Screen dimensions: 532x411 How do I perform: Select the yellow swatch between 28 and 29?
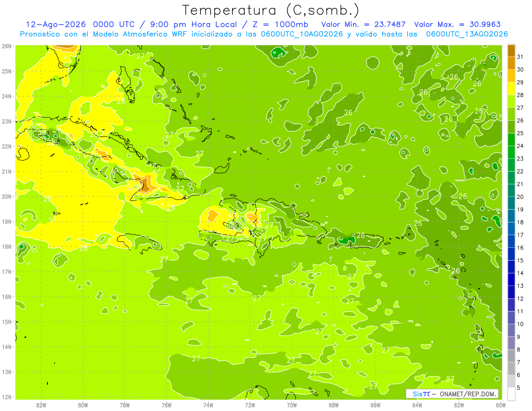511,89
